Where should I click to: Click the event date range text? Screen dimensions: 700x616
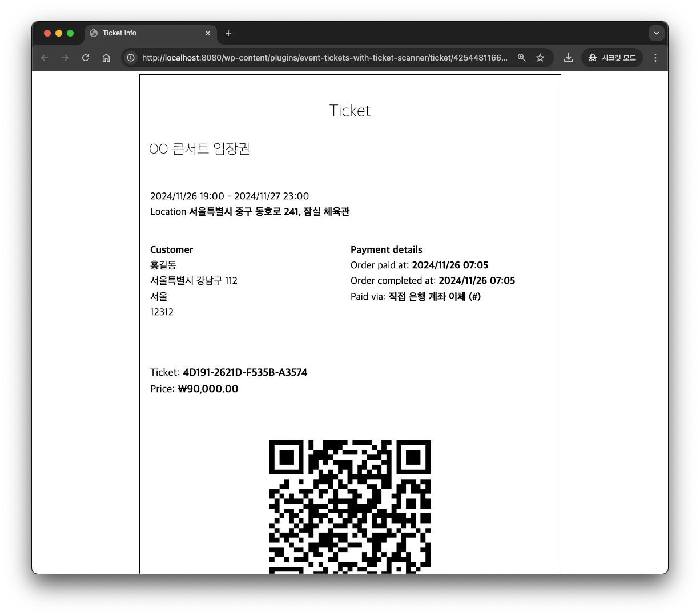pyautogui.click(x=230, y=196)
